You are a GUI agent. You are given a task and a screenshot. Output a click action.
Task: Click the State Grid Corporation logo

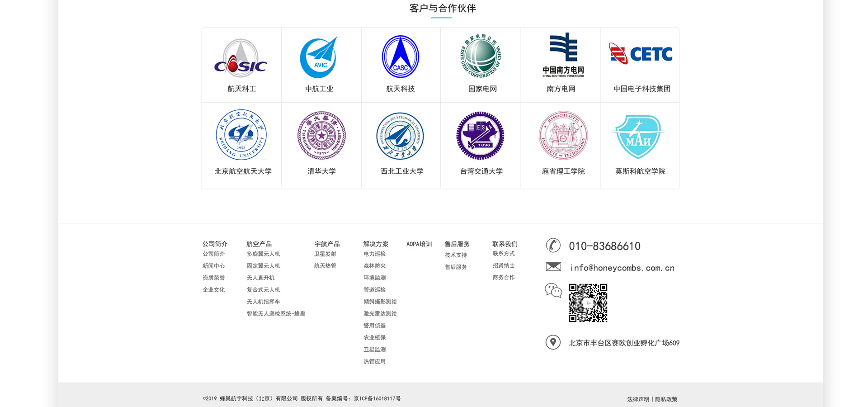point(481,56)
